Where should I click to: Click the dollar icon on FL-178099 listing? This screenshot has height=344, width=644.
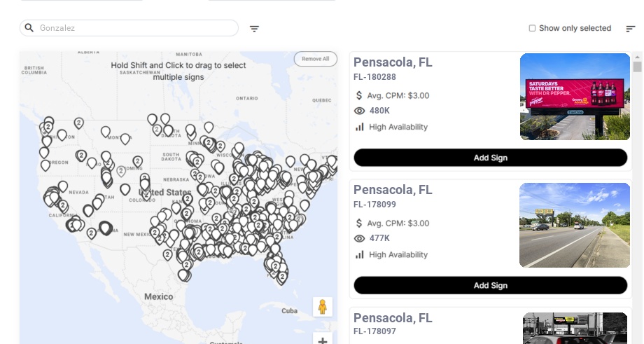(x=360, y=223)
